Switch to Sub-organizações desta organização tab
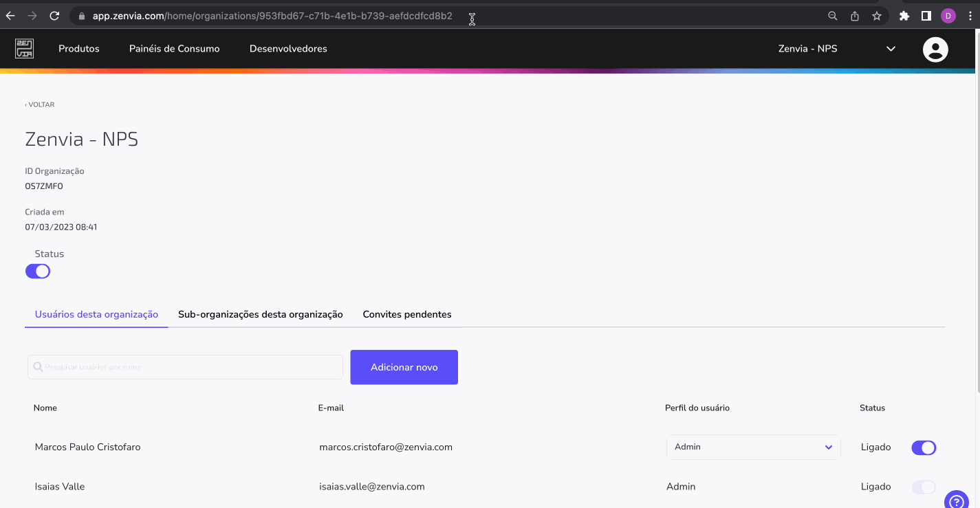Screen dimensions: 980x508 coord(260,314)
